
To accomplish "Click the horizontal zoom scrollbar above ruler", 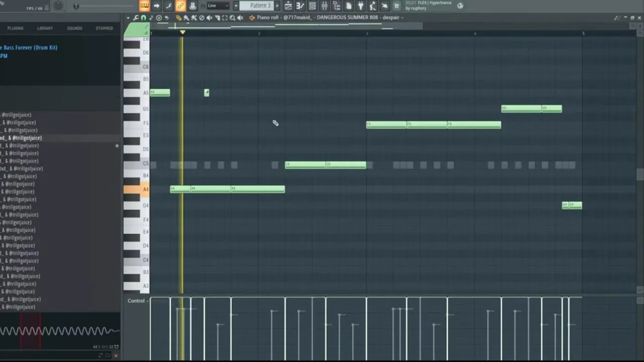I will (x=287, y=25).
